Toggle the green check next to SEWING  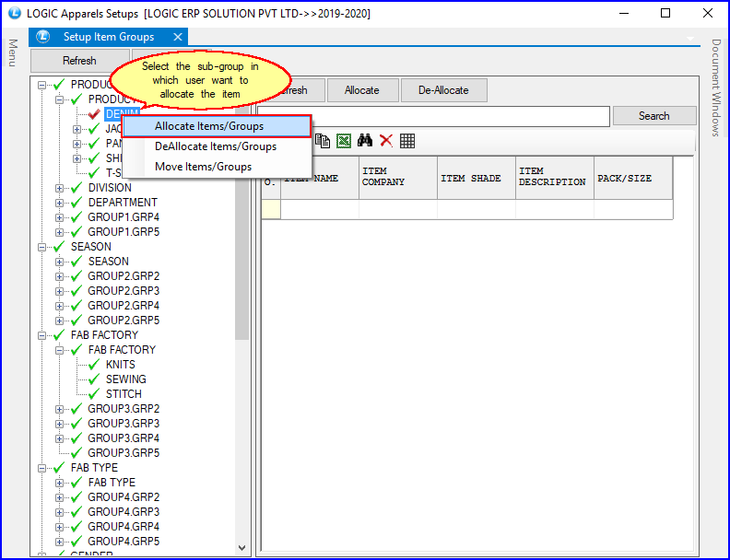[94, 379]
